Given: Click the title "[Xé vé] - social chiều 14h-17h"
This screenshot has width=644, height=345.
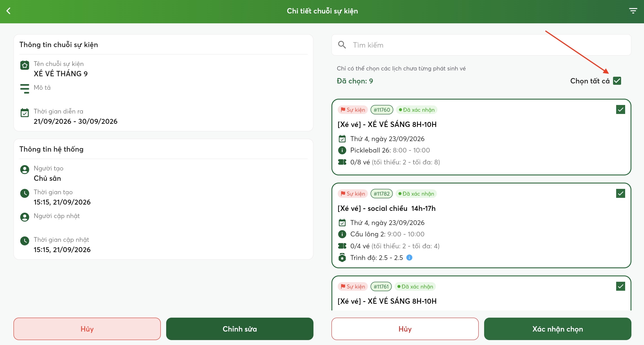Looking at the screenshot, I should [x=386, y=208].
